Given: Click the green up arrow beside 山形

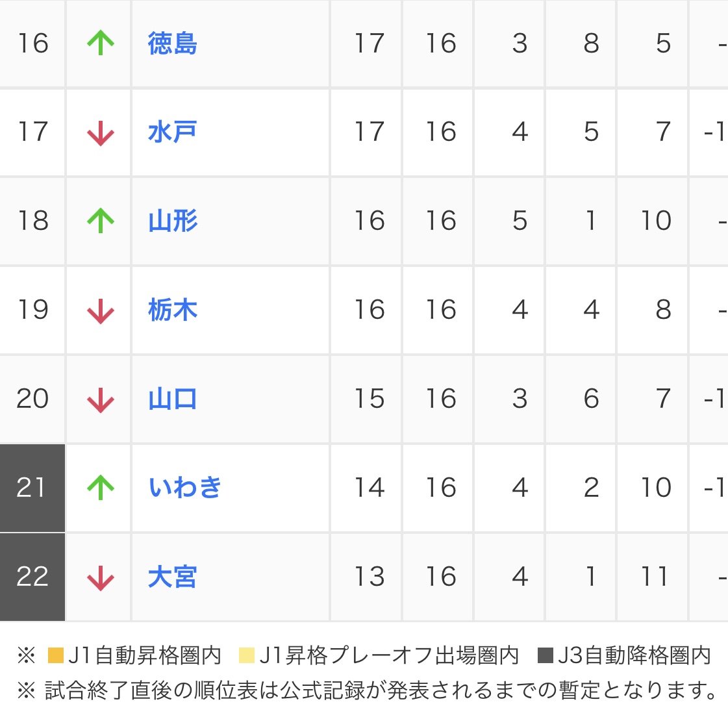Looking at the screenshot, I should tap(101, 221).
